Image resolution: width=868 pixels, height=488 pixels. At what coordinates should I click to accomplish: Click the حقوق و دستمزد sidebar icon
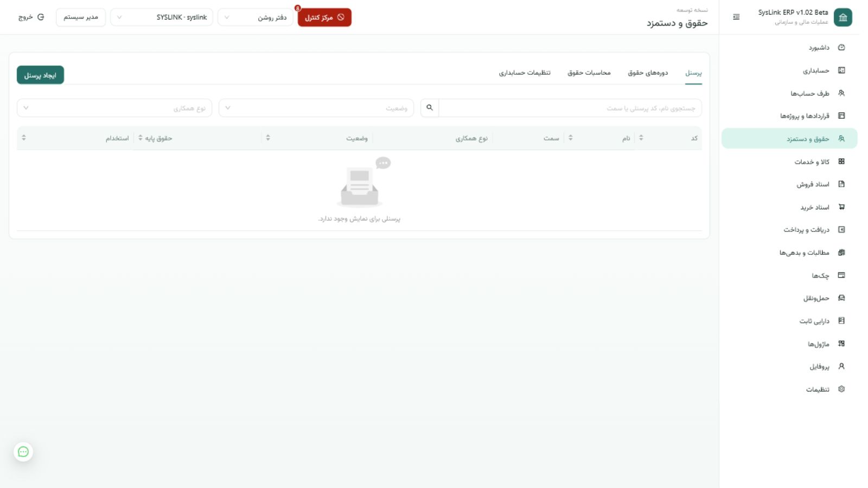[x=841, y=139]
